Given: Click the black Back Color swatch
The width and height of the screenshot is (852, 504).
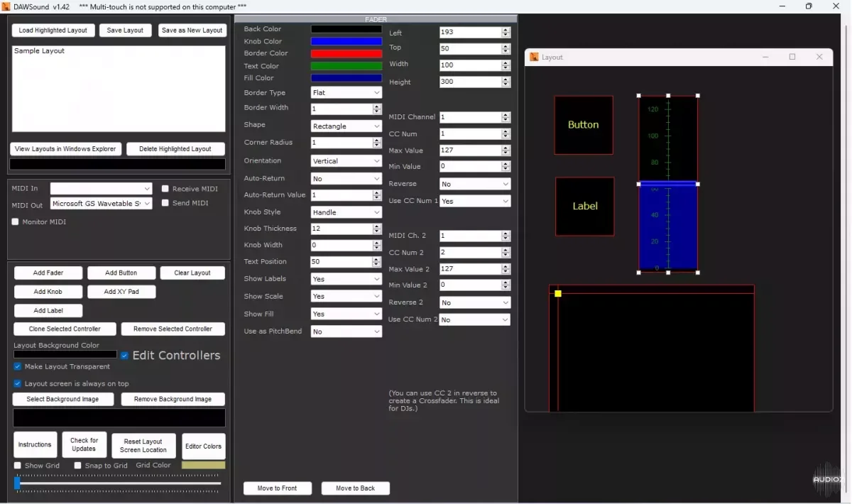Looking at the screenshot, I should [346, 29].
